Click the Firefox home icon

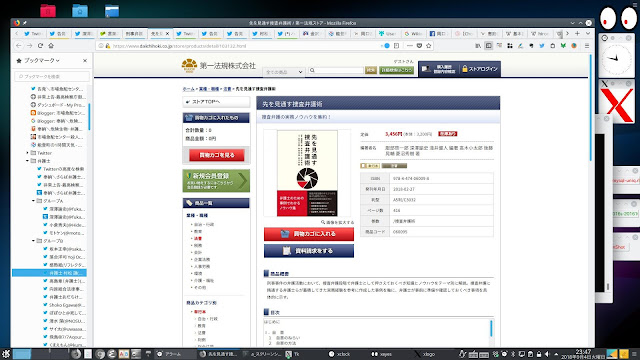pos(51,46)
